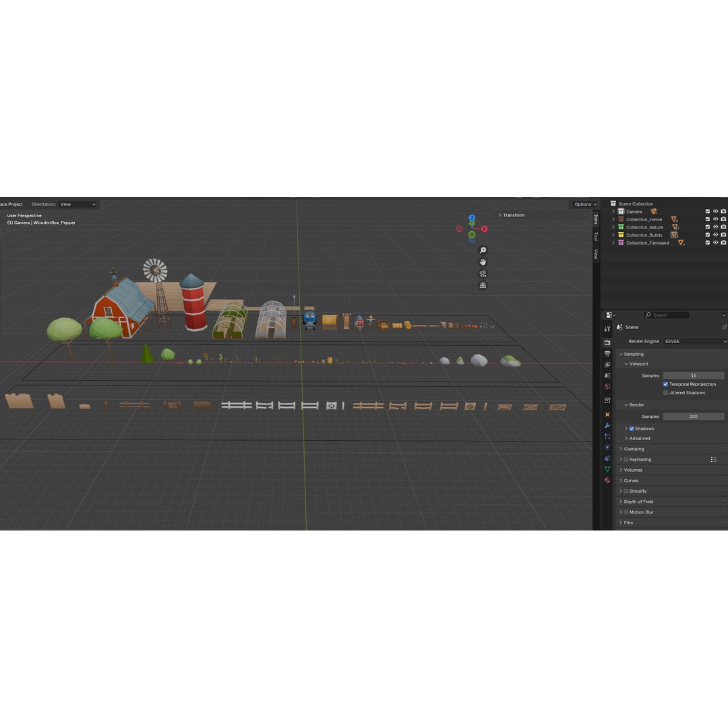Click the properties Search field
This screenshot has width=728, height=728.
pyautogui.click(x=666, y=315)
